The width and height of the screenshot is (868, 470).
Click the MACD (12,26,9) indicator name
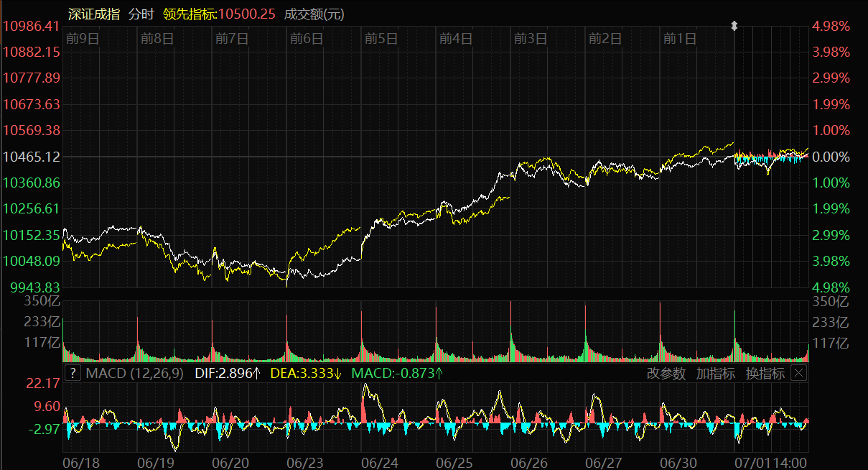tap(134, 373)
